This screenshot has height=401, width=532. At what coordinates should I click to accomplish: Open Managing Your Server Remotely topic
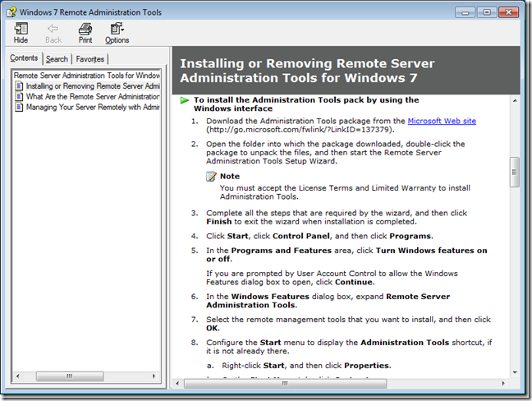point(93,107)
